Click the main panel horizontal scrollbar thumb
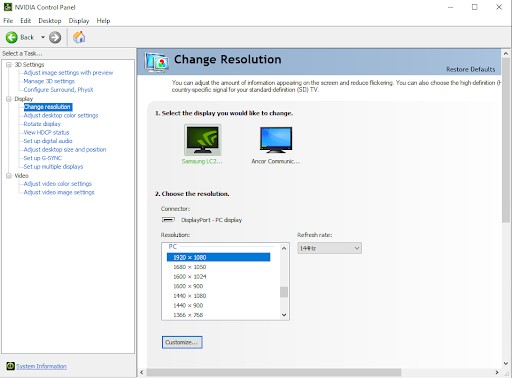The height and width of the screenshot is (378, 512). tap(274, 372)
